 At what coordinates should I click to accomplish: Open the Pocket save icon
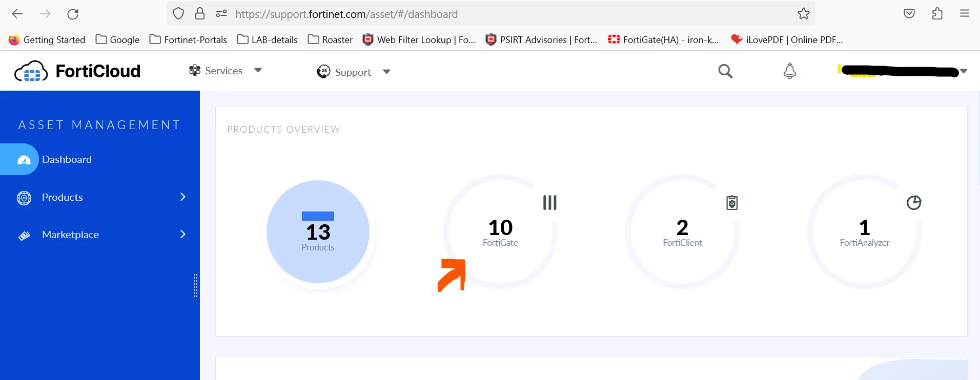click(909, 14)
